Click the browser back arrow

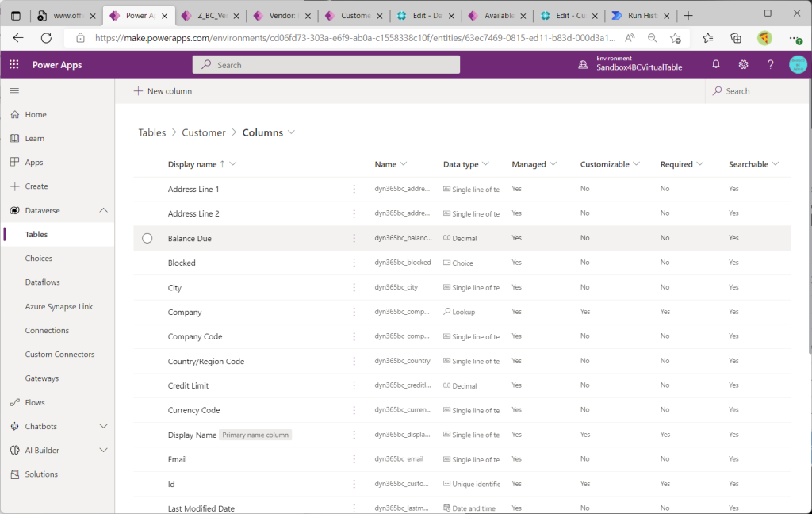click(x=18, y=38)
